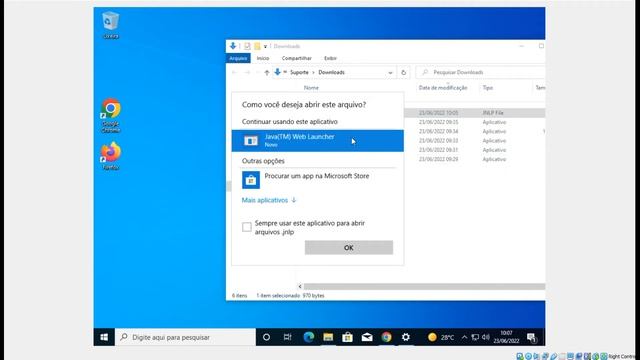This screenshot has height=360, width=640.
Task: Open the notification center icon
Action: [x=532, y=337]
